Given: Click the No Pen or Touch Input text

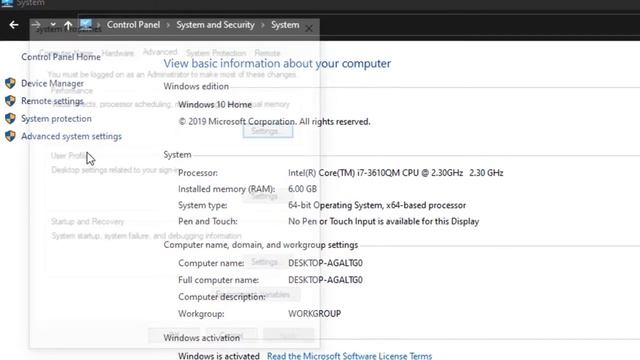Looking at the screenshot, I should coord(383,221).
